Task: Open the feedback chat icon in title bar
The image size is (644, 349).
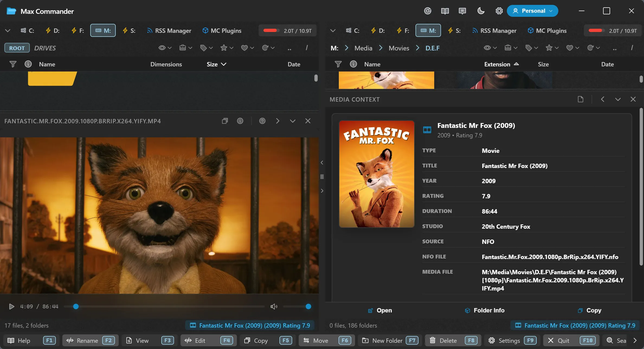Action: tap(462, 11)
